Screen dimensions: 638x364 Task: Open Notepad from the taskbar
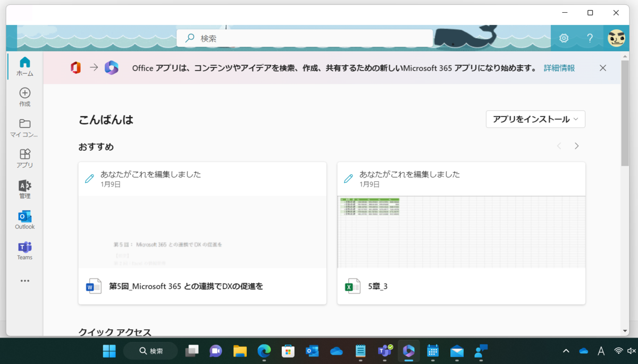(360, 351)
